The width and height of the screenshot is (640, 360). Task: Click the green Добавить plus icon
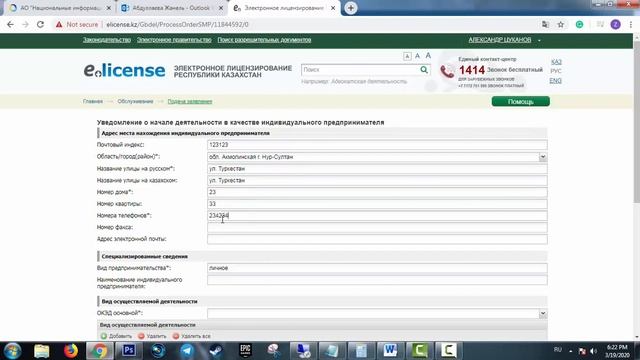tap(104, 336)
